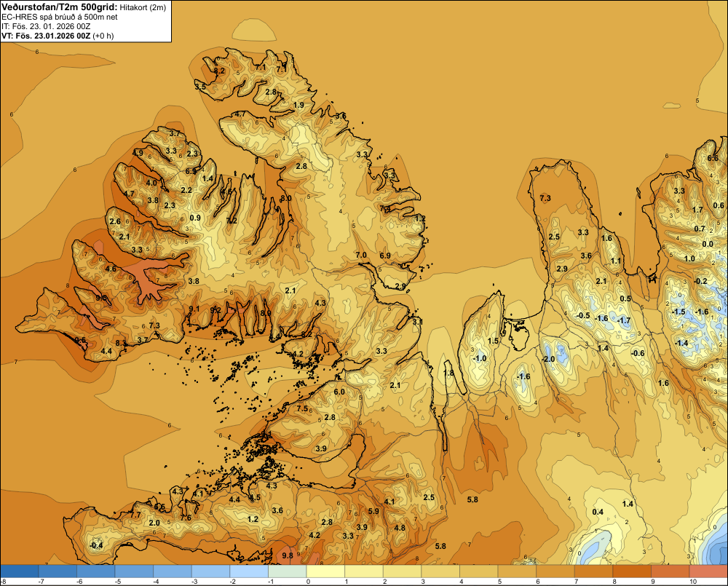Click the '2.6' temperature value
This screenshot has width=728, height=586.
click(115, 221)
